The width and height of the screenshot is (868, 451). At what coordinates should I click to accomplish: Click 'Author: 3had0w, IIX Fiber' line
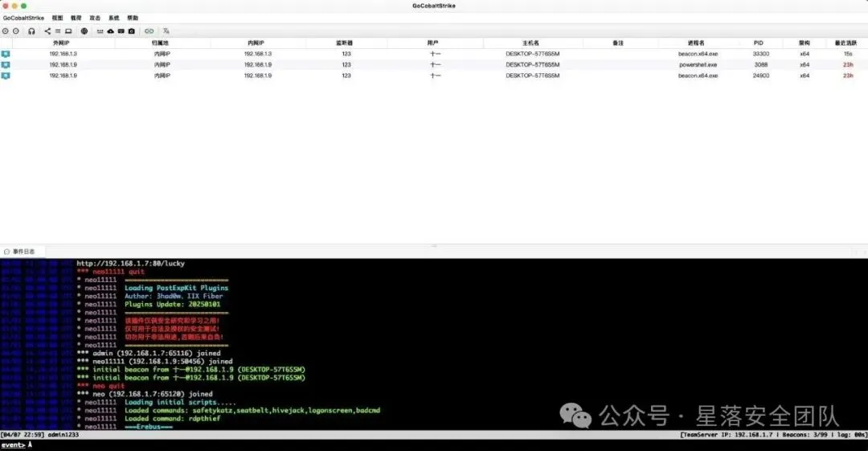point(174,296)
